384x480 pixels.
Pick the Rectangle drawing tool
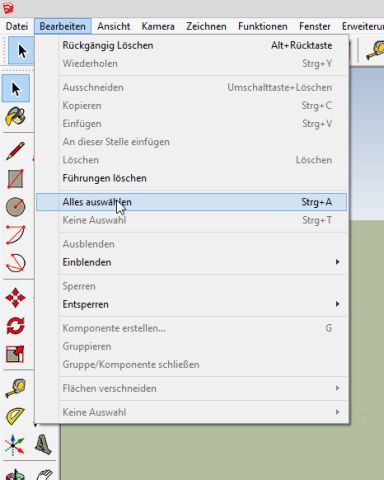[x=15, y=179]
